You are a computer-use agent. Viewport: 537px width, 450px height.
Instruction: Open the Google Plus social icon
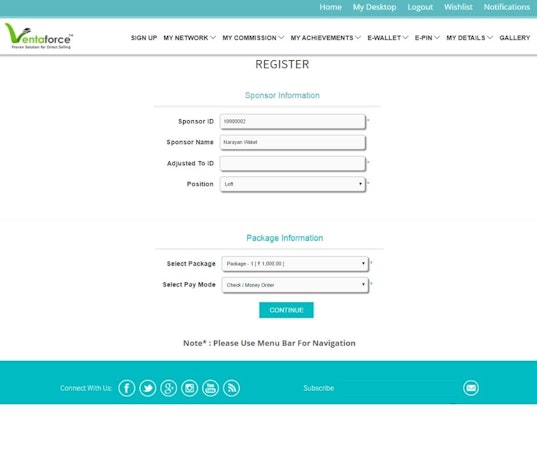click(168, 388)
